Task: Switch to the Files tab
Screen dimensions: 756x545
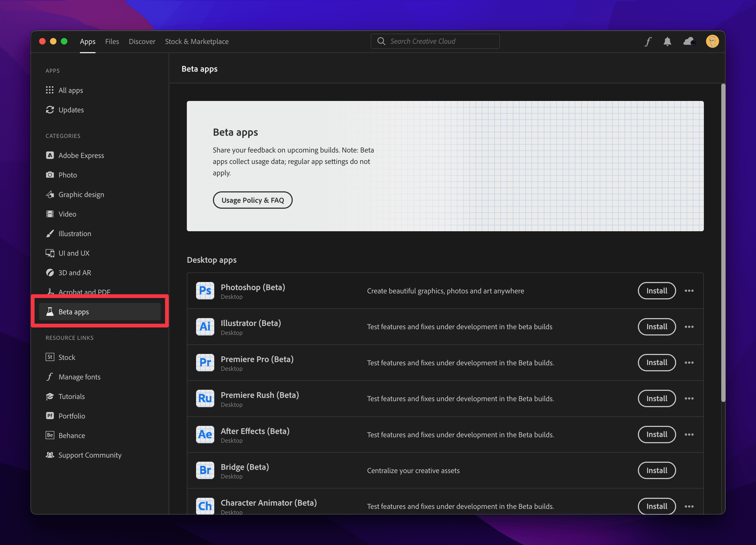Action: click(112, 42)
